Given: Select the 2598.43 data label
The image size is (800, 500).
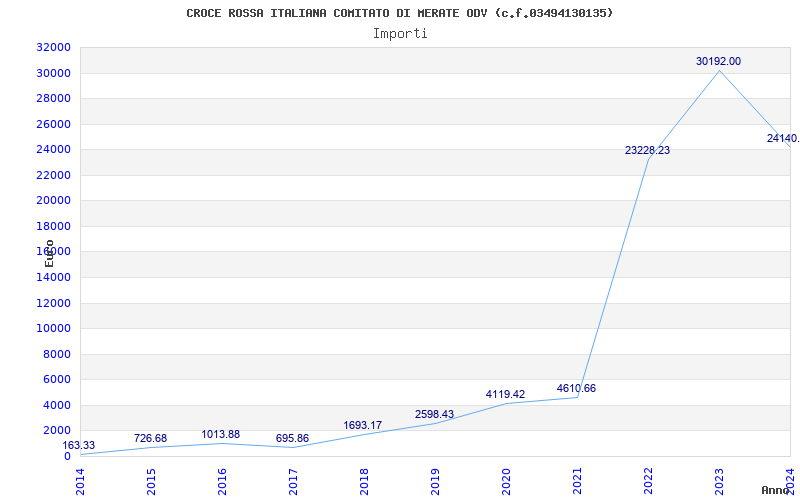Looking at the screenshot, I should coord(434,414).
